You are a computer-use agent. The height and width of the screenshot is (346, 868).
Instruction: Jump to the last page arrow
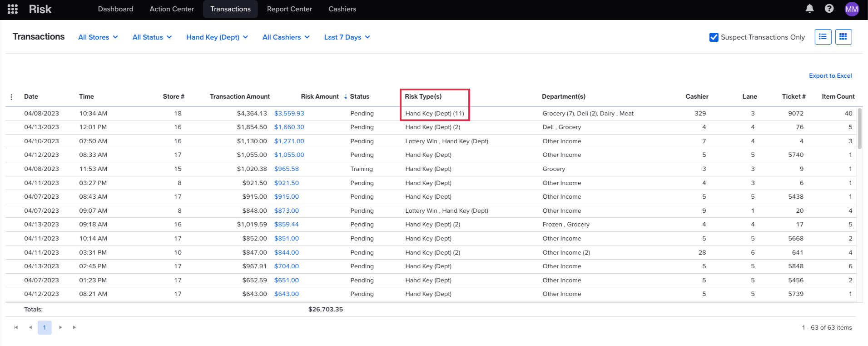pyautogui.click(x=74, y=327)
